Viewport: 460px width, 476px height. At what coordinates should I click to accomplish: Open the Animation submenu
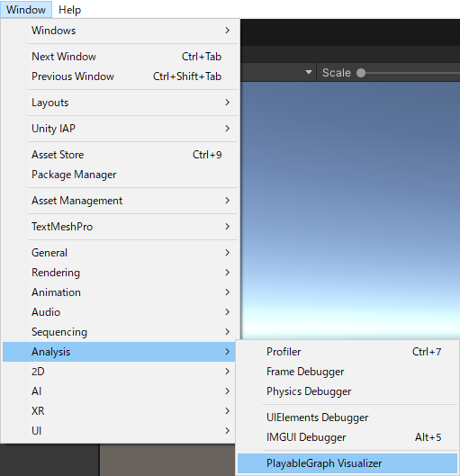[x=120, y=292]
